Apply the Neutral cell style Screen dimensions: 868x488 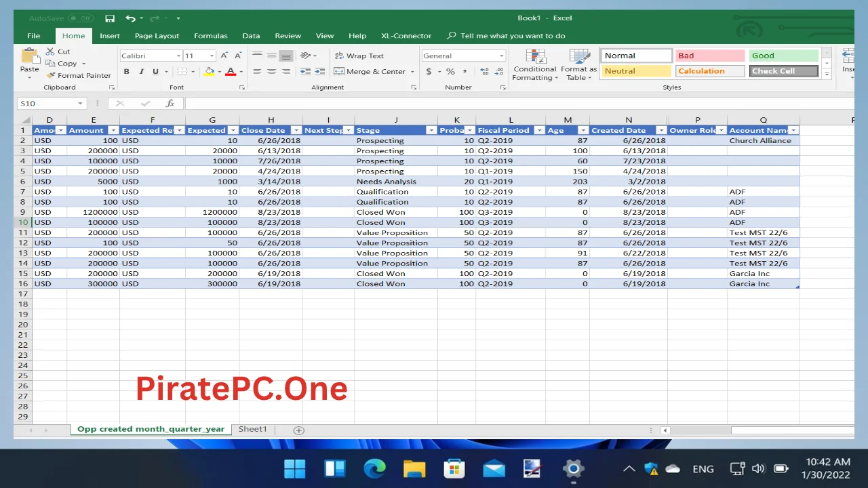pos(636,71)
